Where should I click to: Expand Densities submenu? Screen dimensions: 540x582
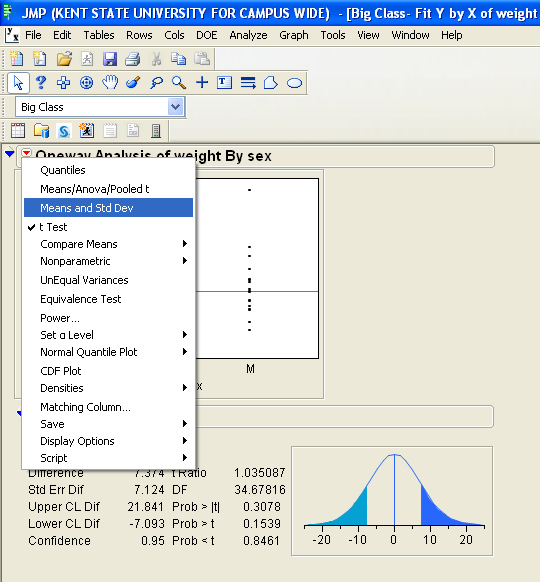click(x=108, y=388)
